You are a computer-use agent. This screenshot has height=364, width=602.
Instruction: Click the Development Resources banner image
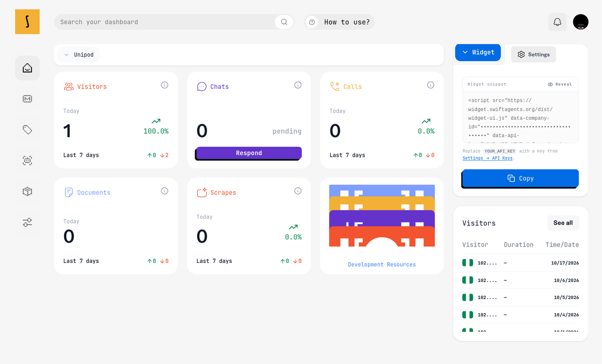[382, 216]
